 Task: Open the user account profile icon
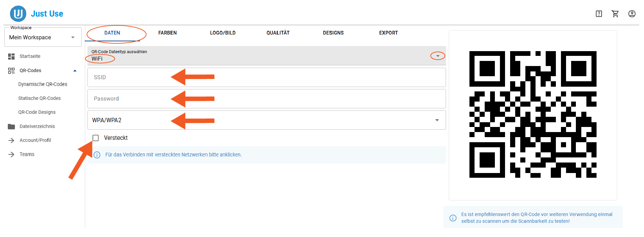click(x=632, y=14)
